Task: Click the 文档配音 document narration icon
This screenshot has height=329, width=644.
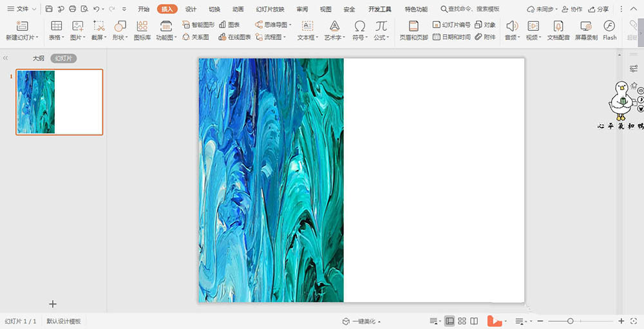Action: coord(558,26)
